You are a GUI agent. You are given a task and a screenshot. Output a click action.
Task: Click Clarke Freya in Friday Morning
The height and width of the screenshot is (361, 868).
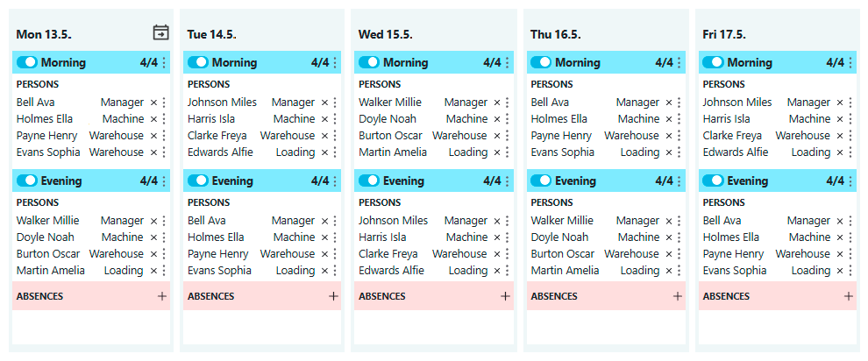732,136
